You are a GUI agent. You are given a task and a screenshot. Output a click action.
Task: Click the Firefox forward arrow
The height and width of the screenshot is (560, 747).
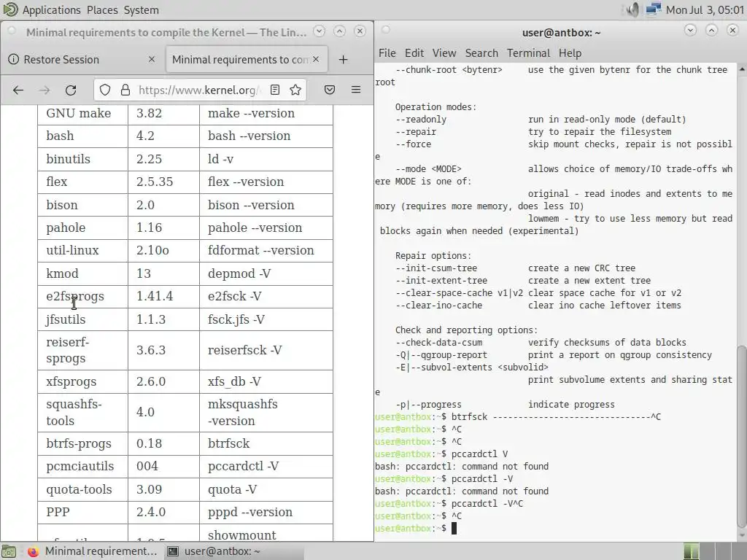tap(44, 90)
